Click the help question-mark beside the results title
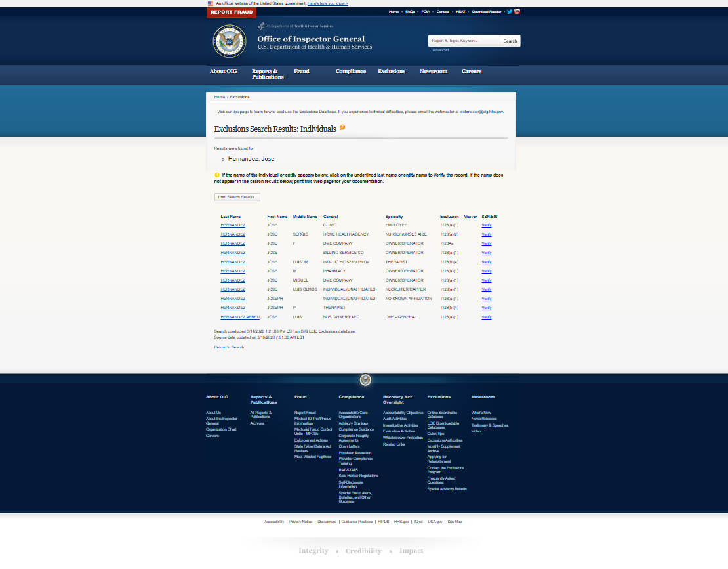728x569 pixels. pyautogui.click(x=342, y=127)
